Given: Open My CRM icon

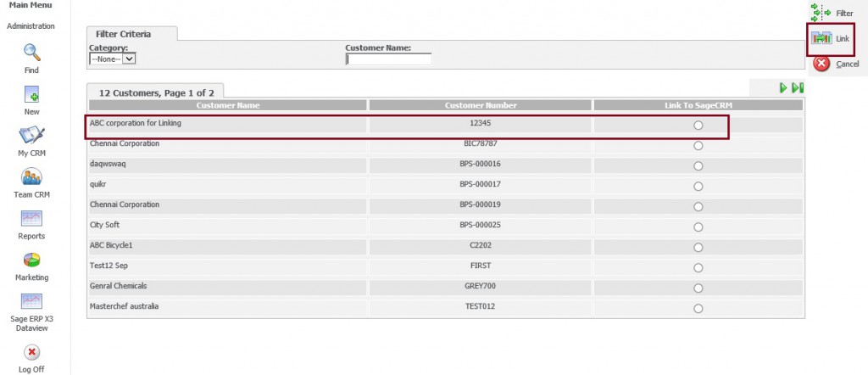Looking at the screenshot, I should (x=31, y=135).
